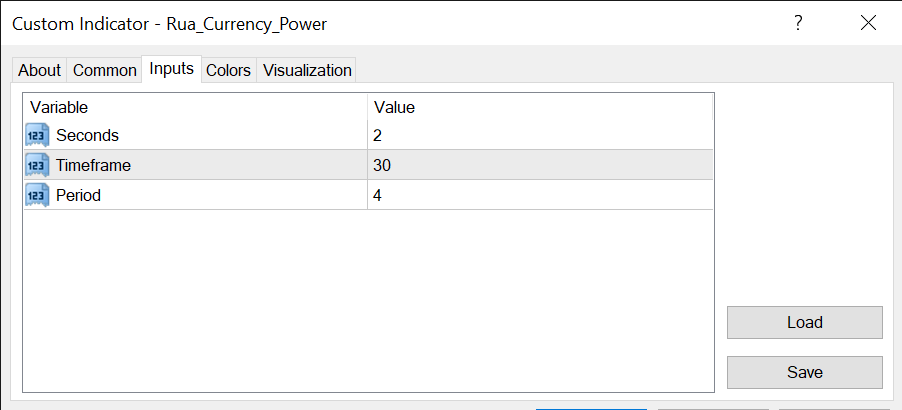Edit the Seconds value 2

(x=540, y=136)
